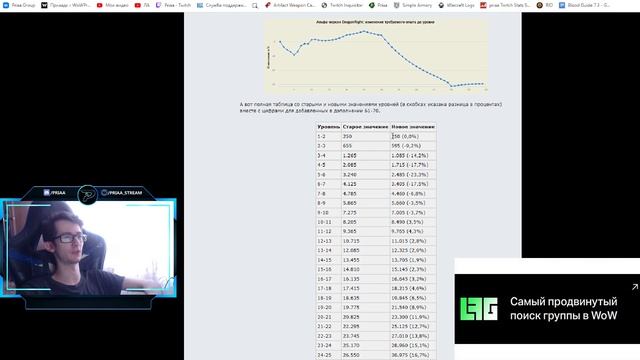Click the green LFG logo in the ad
Image resolution: width=640 pixels, height=360 pixels.
[x=479, y=309]
